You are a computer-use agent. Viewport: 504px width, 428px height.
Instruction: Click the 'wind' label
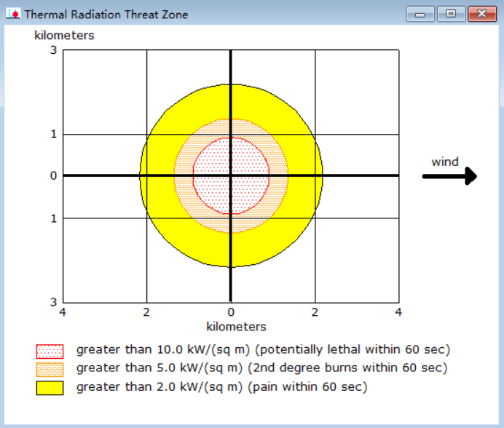[x=445, y=162]
